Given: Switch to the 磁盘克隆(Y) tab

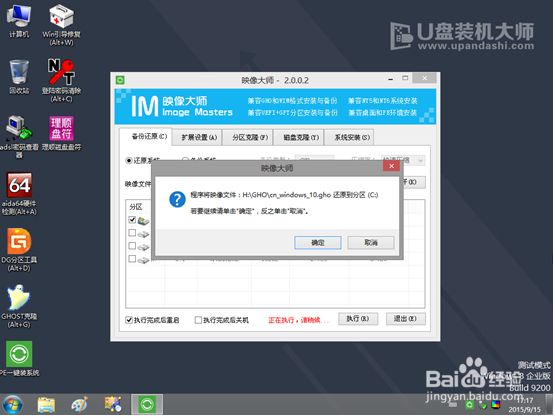Looking at the screenshot, I should click(298, 138).
